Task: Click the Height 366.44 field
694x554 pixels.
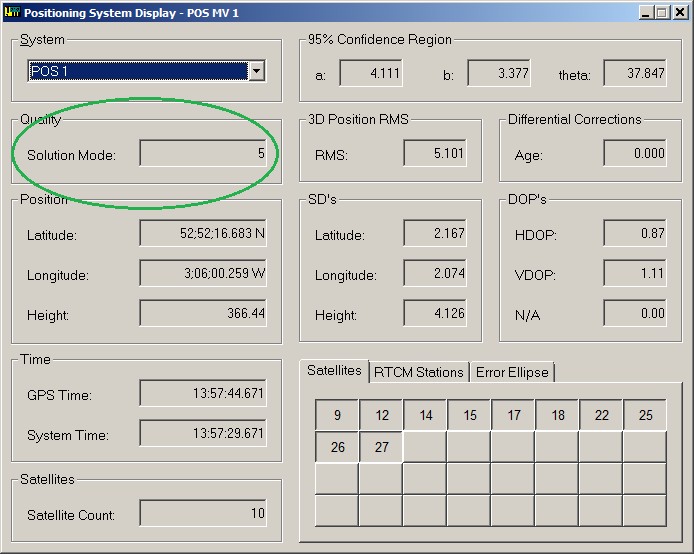Action: (203, 313)
